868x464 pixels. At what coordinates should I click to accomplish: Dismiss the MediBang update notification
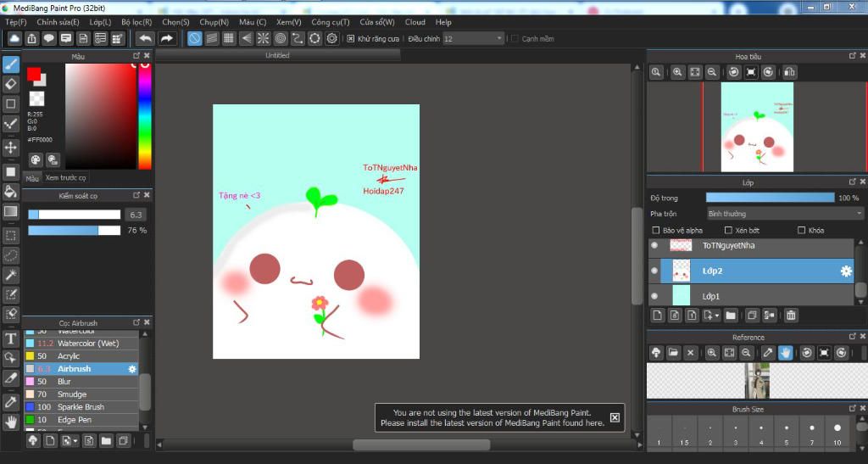(x=615, y=417)
